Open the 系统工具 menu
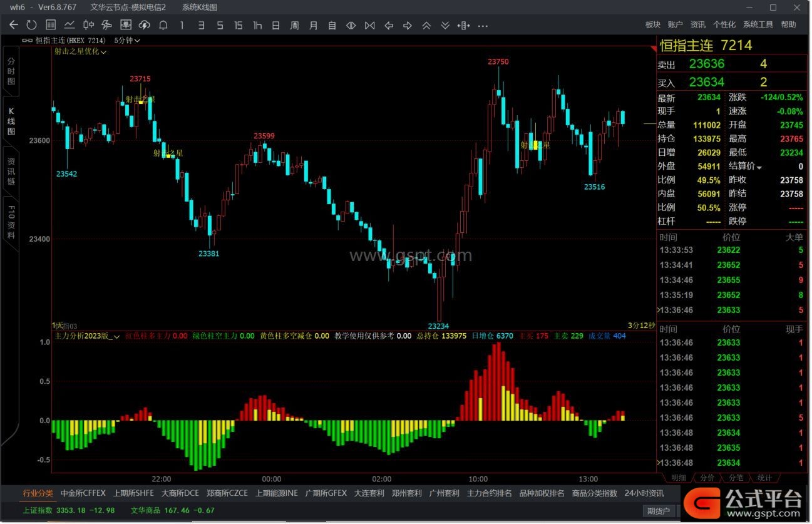The height and width of the screenshot is (524, 812). pos(758,24)
